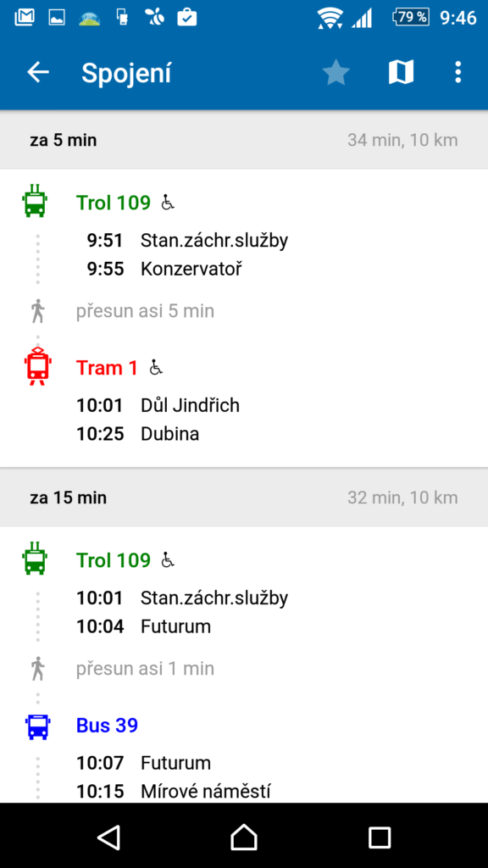The width and height of the screenshot is (488, 868).
Task: Tap the Android home button
Action: coord(244,837)
